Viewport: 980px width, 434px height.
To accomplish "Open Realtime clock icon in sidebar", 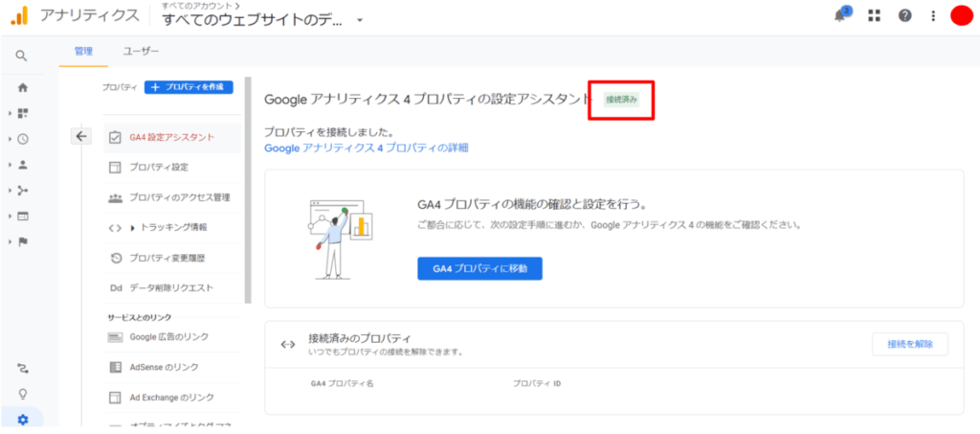I will [x=23, y=140].
